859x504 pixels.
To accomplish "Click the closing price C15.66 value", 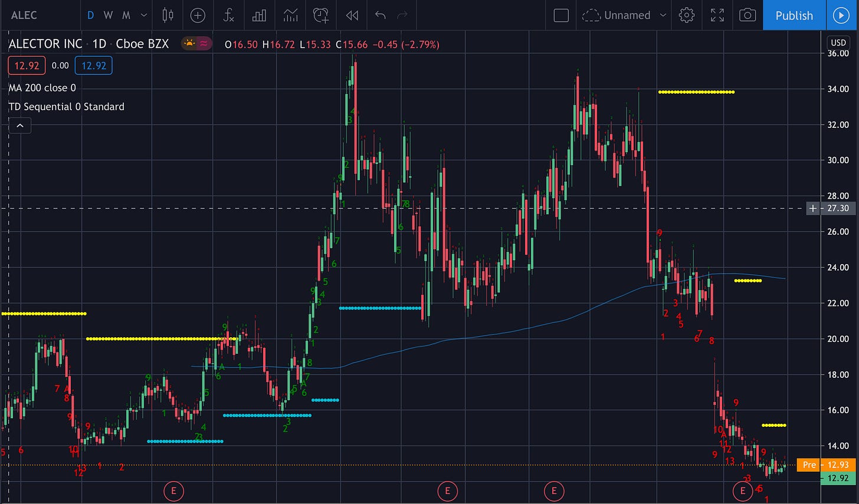I will click(352, 44).
